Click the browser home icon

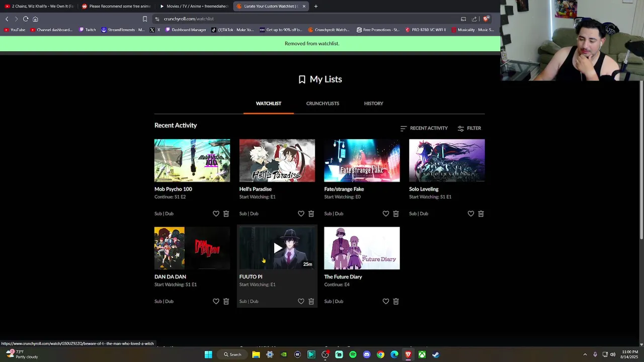click(35, 19)
